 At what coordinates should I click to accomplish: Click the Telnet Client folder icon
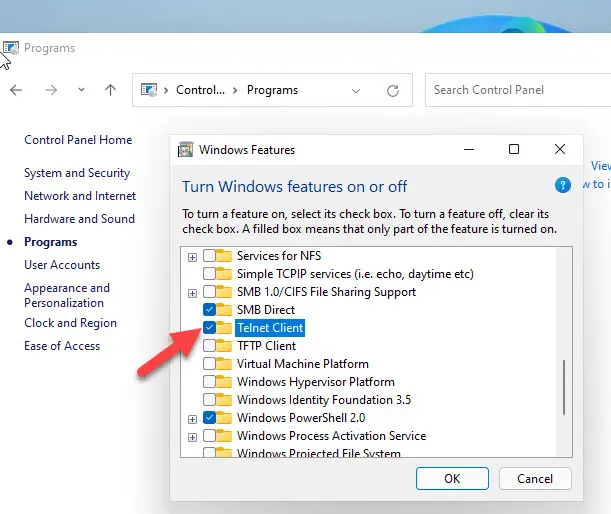[x=224, y=328]
